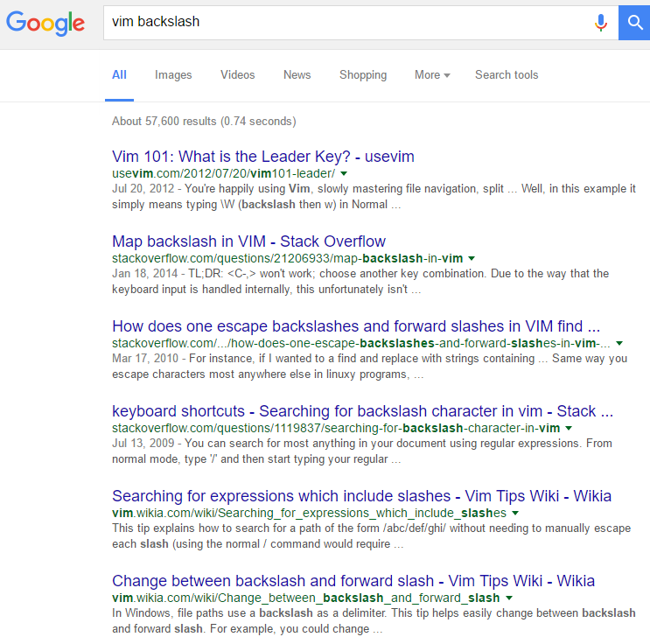Switch to the Shopping tab
The image size is (650, 644).
(363, 75)
